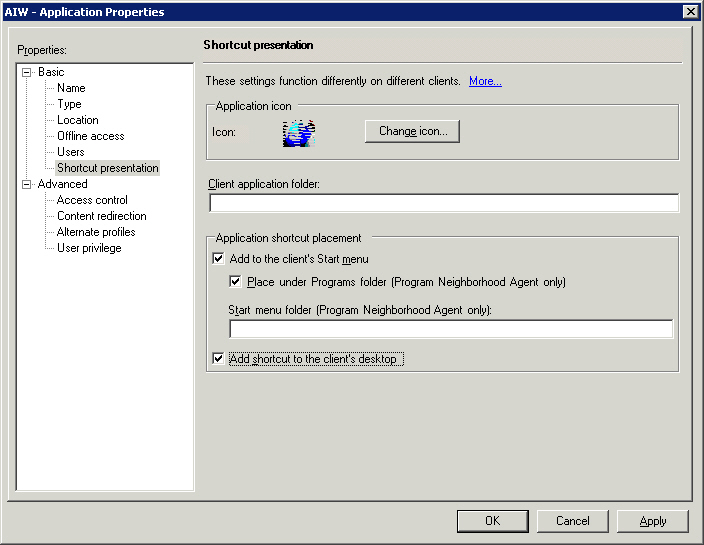Open the Location properties page
This screenshot has width=704, height=545.
[x=77, y=120]
